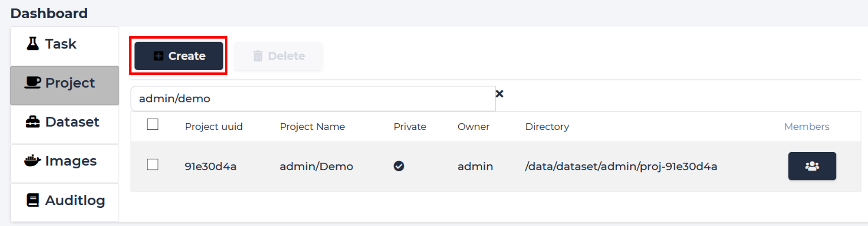Click the private checkmark icon for admin/Demo
Viewport: 868px width, 226px height.
[399, 166]
